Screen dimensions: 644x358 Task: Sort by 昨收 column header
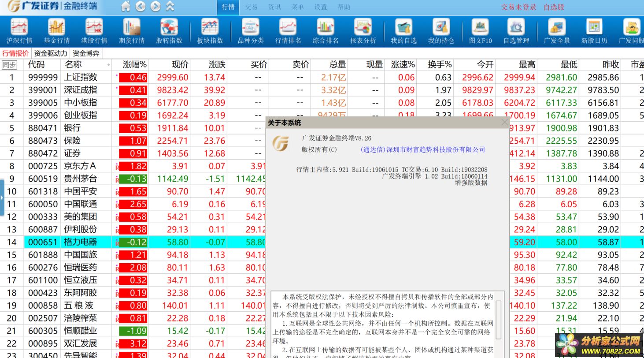[611, 65]
